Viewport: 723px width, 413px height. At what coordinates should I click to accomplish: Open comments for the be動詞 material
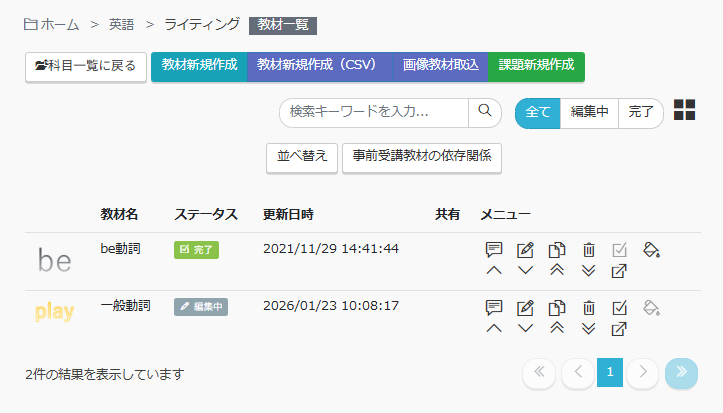click(x=493, y=249)
